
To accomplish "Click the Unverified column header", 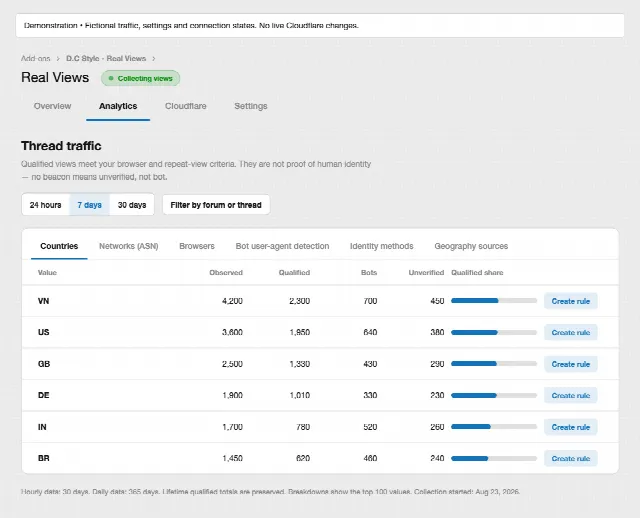I will (426, 273).
